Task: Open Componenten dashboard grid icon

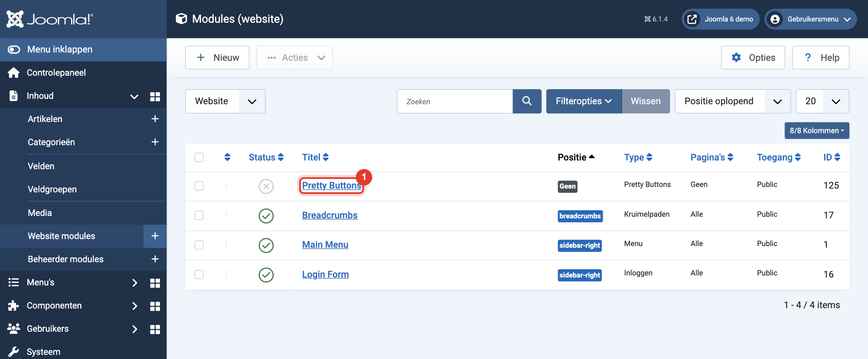Action: point(155,306)
